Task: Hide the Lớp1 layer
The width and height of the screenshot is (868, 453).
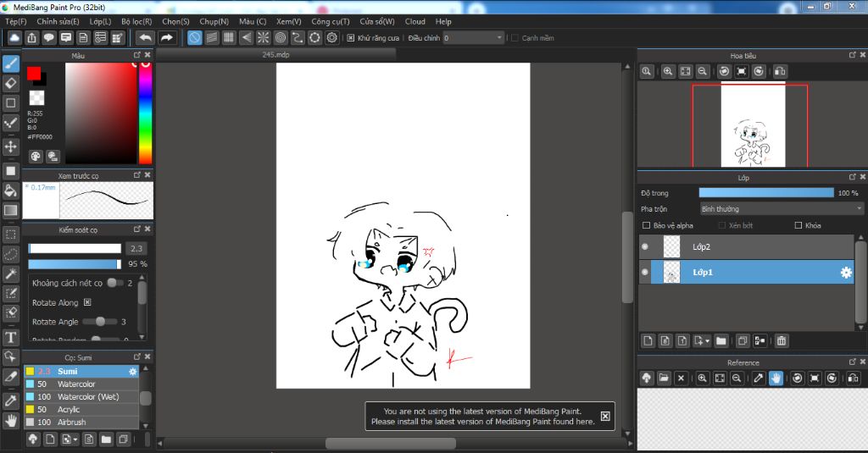Action: click(645, 272)
